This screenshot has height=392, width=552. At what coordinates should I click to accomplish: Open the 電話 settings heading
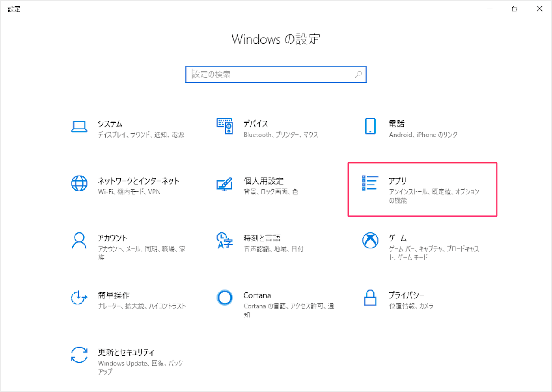[397, 124]
